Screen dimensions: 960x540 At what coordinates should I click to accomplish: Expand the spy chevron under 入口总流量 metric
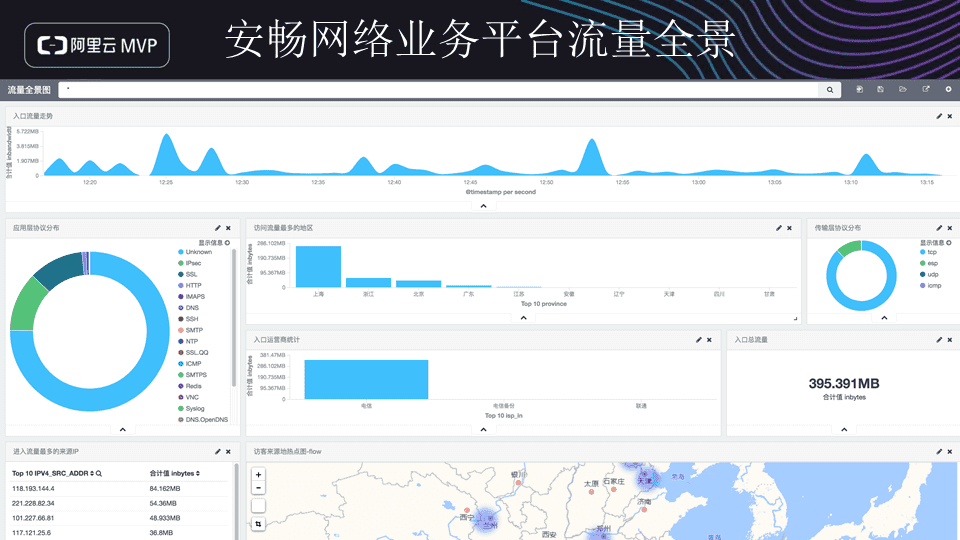coord(844,430)
